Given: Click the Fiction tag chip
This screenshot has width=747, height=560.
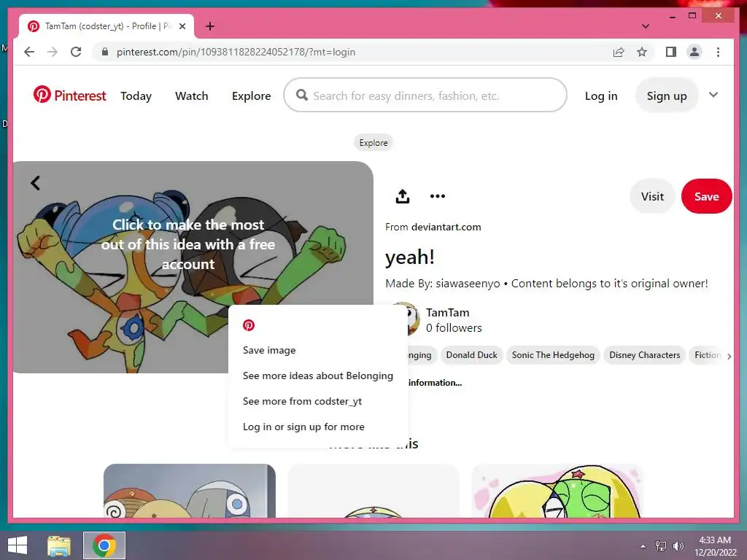Looking at the screenshot, I should pos(707,355).
